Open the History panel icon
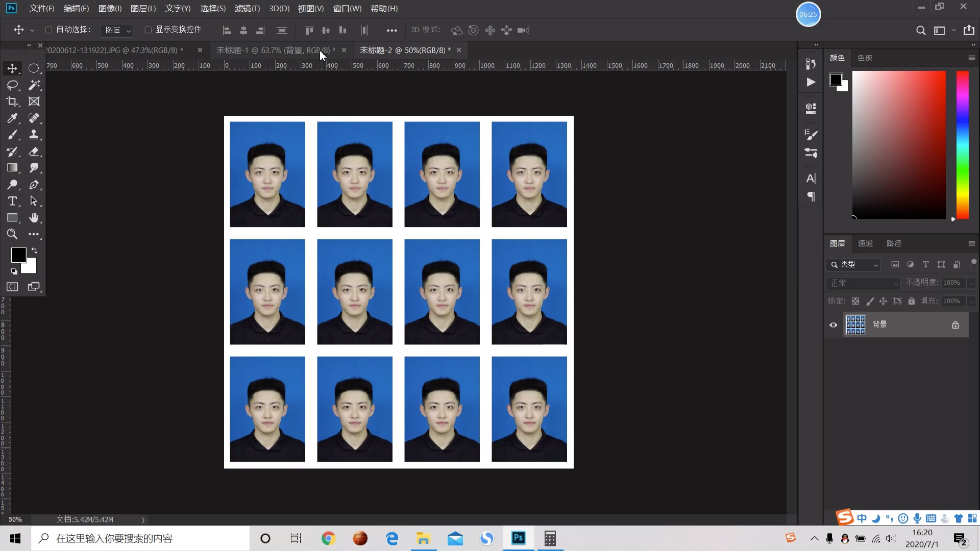The height and width of the screenshot is (551, 980). click(811, 64)
